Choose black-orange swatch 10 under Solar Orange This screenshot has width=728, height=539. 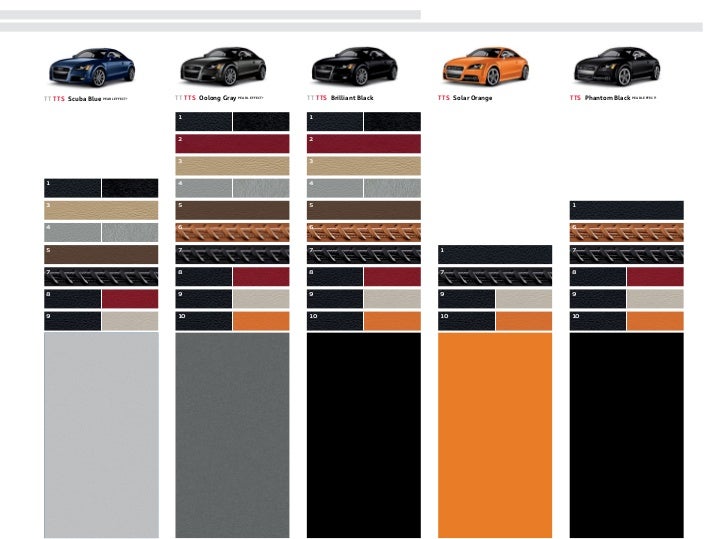(495, 321)
